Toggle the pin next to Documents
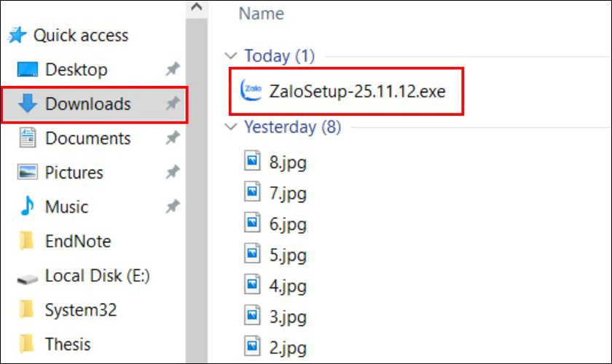Viewport: 612px width, 364px height. (172, 138)
